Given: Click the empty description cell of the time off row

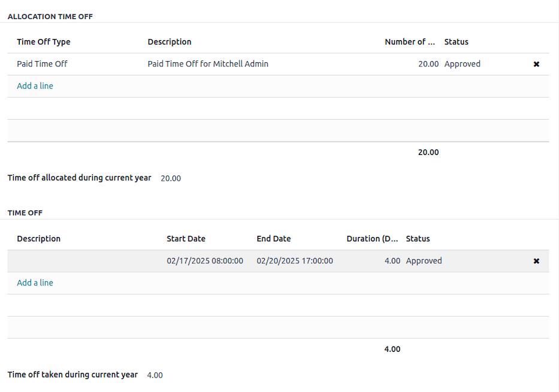Looking at the screenshot, I should click(x=84, y=261).
